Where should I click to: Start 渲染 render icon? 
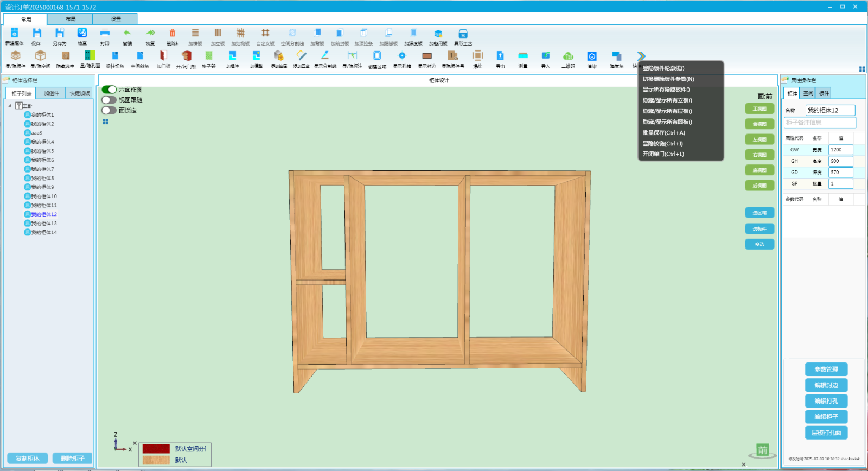(592, 56)
